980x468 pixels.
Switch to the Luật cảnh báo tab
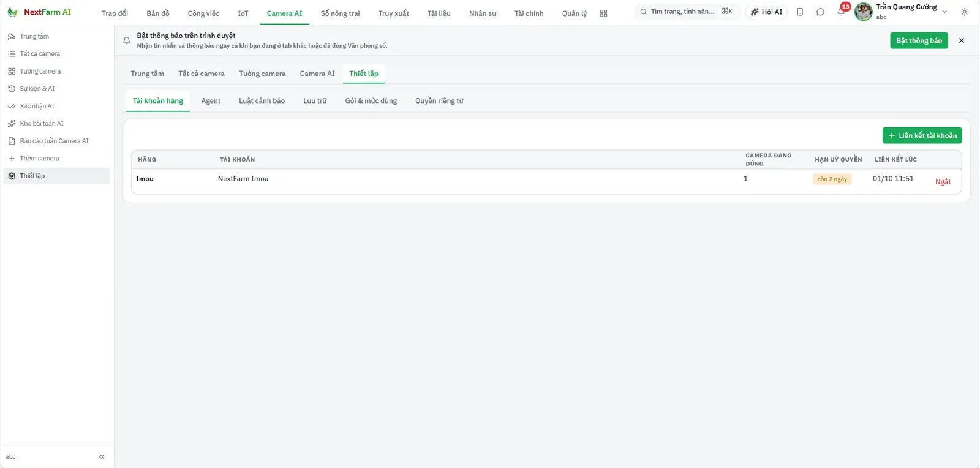tap(262, 101)
